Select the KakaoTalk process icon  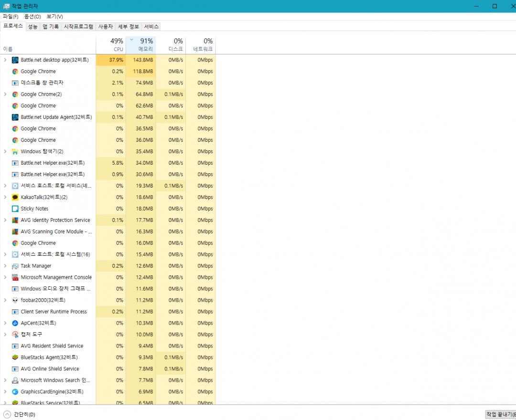(x=15, y=197)
